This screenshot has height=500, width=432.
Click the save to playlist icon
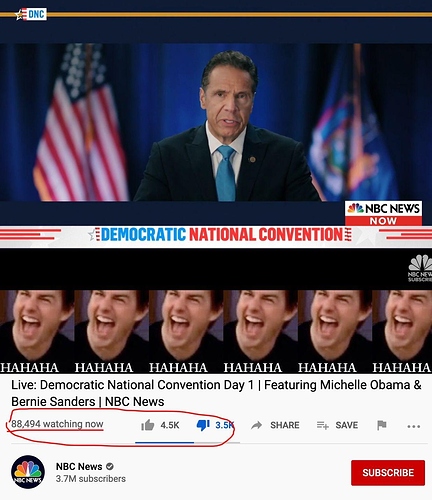(x=323, y=425)
